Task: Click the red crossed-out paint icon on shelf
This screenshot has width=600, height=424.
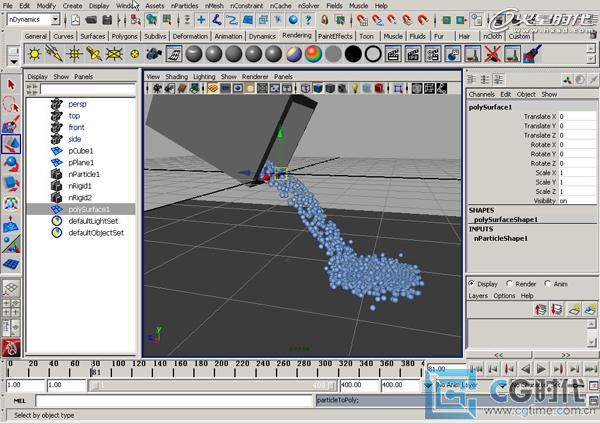Action: point(493,54)
